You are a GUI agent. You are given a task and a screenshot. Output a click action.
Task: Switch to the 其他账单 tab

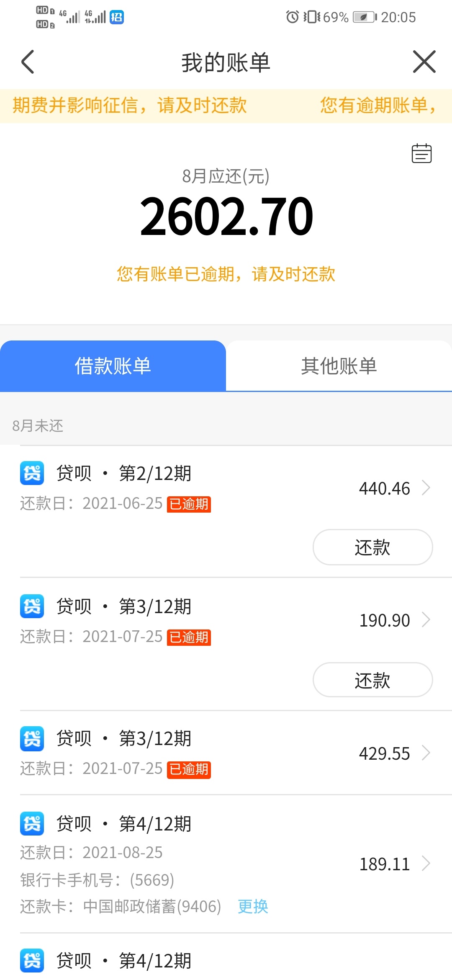click(x=339, y=366)
